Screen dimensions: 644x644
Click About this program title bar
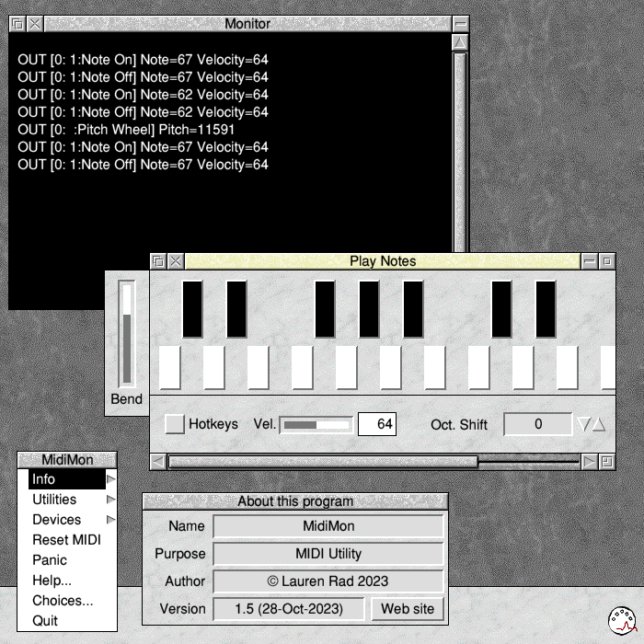pos(295,501)
